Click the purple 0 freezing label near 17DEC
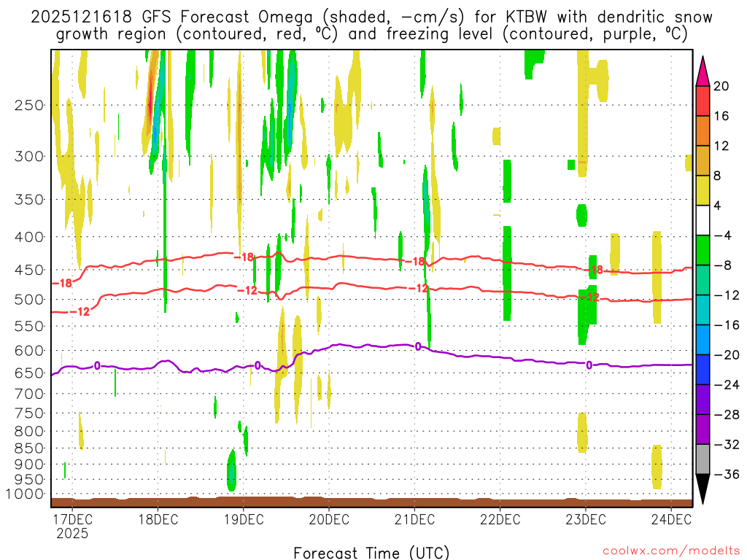The image size is (747, 560). tap(97, 366)
